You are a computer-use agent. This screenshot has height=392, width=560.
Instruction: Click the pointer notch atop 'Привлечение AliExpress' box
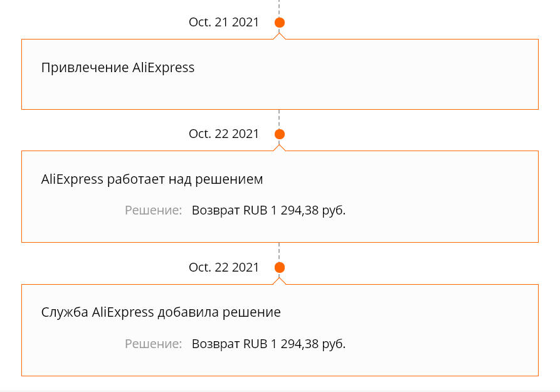tap(279, 36)
